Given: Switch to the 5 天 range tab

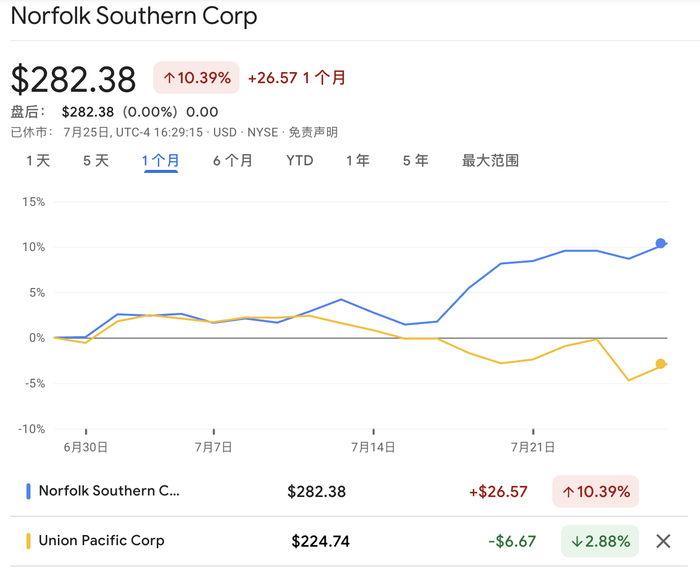Looking at the screenshot, I should point(96,161).
